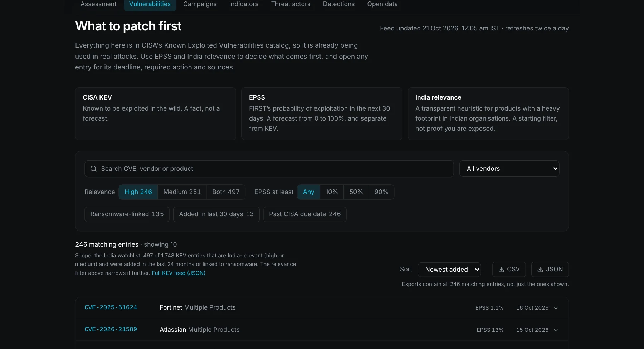Image resolution: width=644 pixels, height=349 pixels.
Task: Open the Detections tab
Action: pos(338,4)
